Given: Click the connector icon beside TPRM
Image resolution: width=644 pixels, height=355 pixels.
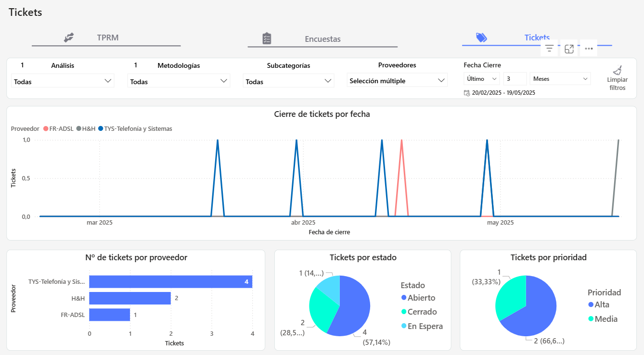Looking at the screenshot, I should click(68, 37).
